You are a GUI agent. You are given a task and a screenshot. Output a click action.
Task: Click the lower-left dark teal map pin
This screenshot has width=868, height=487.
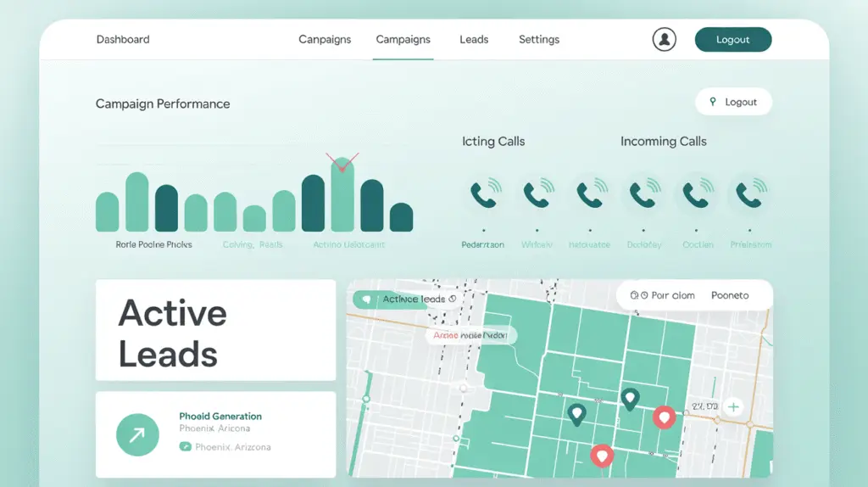(x=576, y=414)
